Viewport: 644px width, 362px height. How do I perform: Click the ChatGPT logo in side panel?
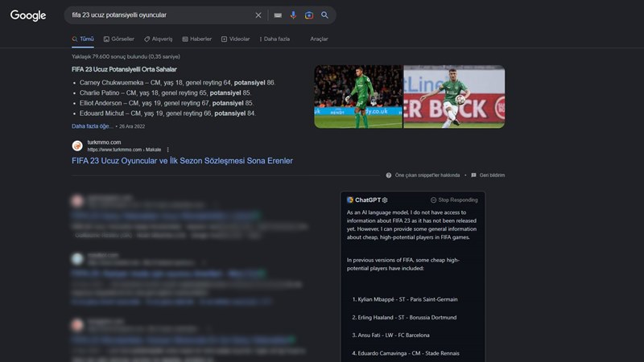click(350, 200)
